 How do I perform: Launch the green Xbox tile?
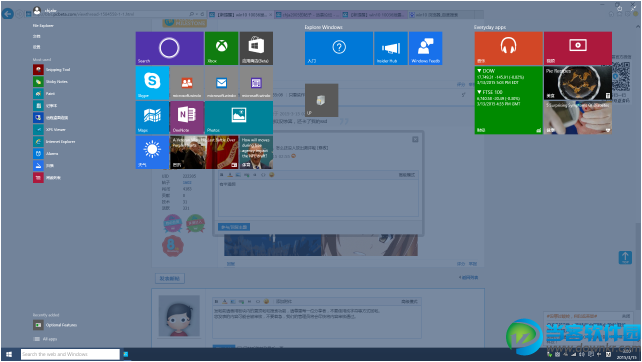(x=222, y=48)
